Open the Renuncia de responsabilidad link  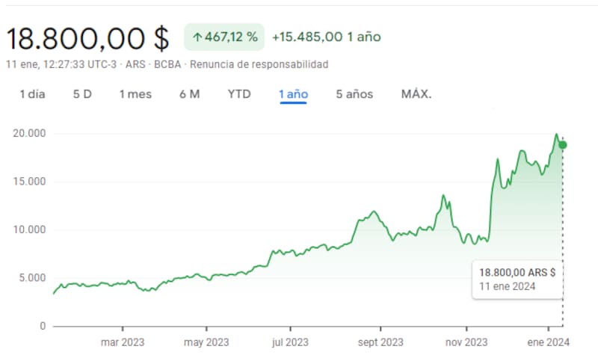259,64
